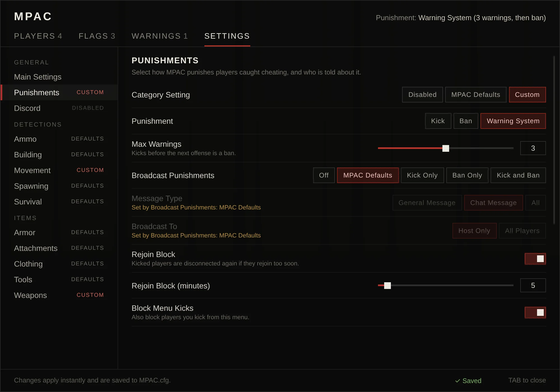Set Broadcast To Host Only
The width and height of the screenshot is (560, 392).
coord(474,231)
